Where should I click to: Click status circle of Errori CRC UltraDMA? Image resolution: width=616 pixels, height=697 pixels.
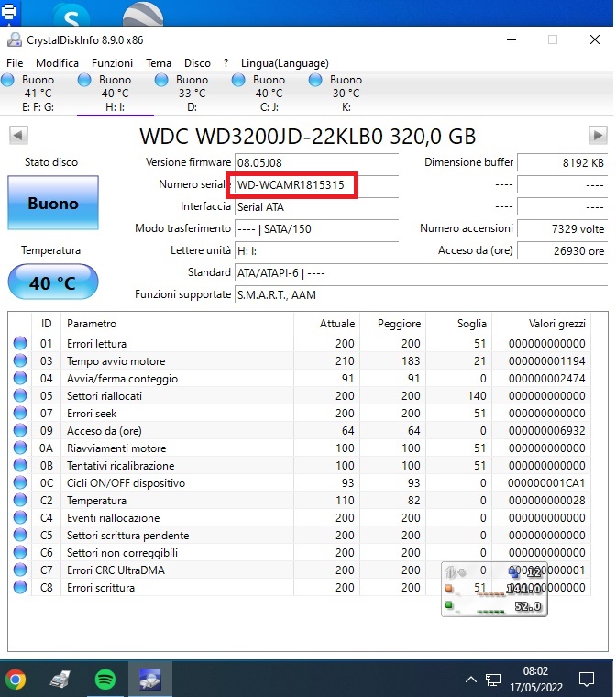click(x=20, y=570)
